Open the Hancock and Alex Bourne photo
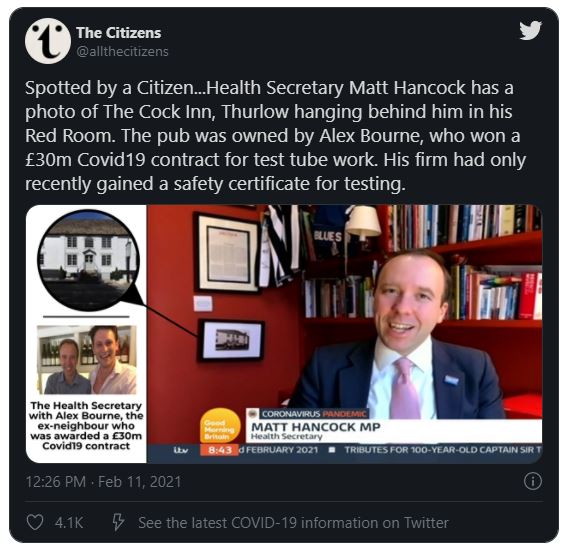Screen dimensions: 563x547 pyautogui.click(x=87, y=360)
